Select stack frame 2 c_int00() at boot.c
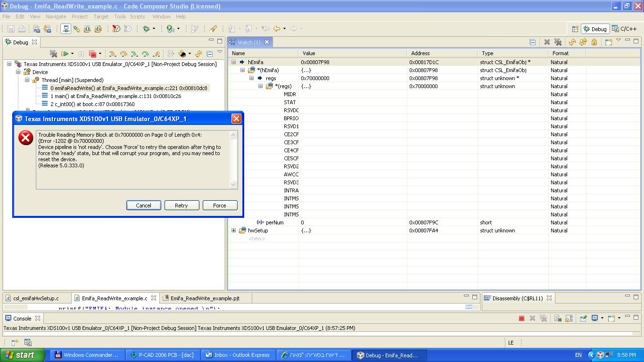This screenshot has width=644, height=362. click(92, 104)
